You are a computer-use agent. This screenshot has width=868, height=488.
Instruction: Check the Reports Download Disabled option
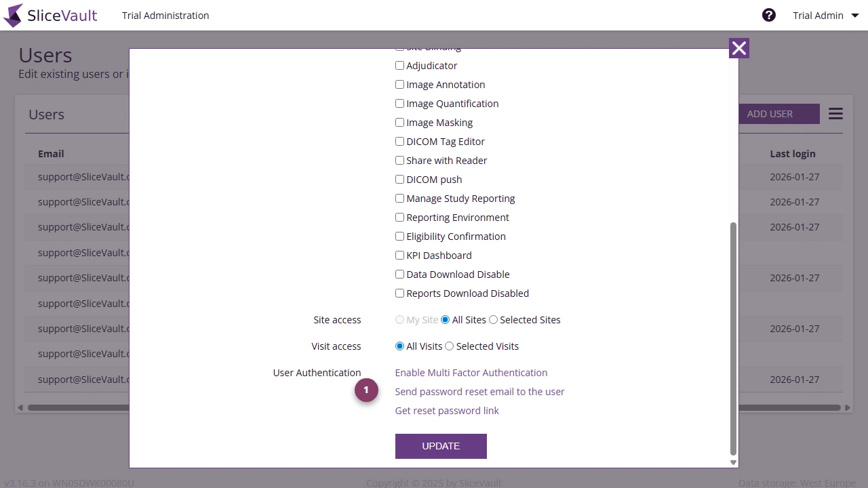[399, 293]
